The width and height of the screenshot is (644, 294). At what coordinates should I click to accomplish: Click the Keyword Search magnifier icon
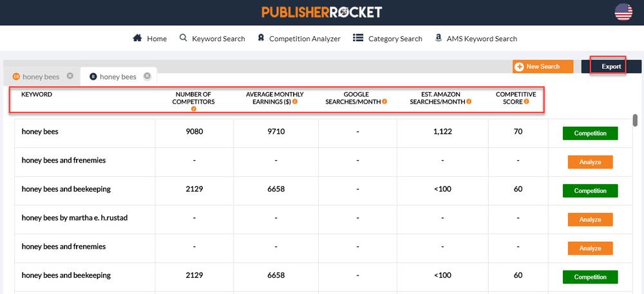click(x=183, y=38)
